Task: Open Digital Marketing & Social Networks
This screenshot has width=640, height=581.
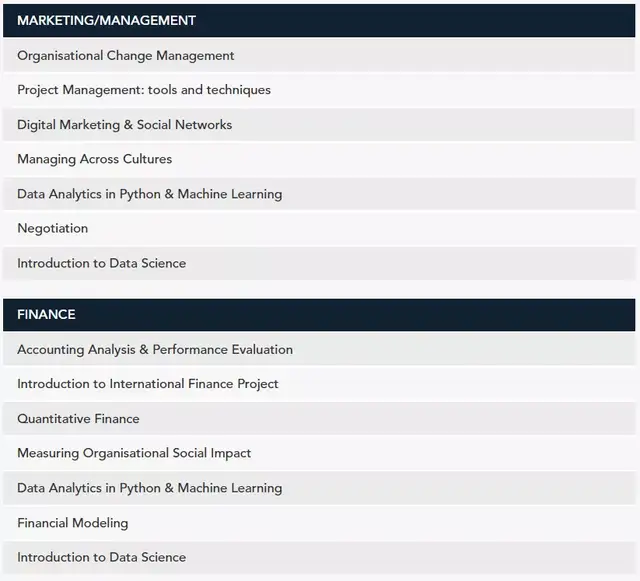Action: [x=125, y=125]
